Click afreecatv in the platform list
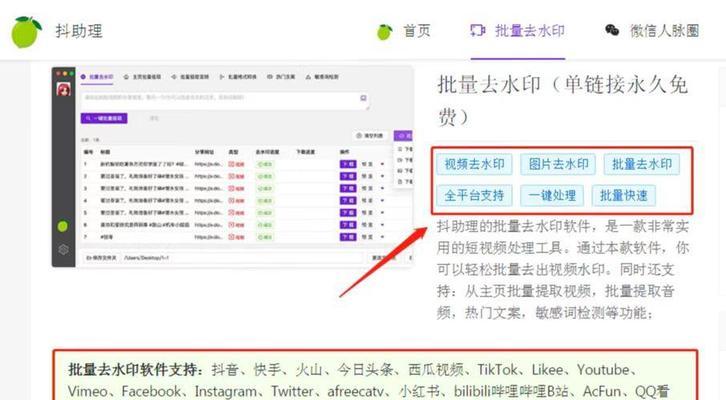The height and width of the screenshot is (400, 726). tap(356, 391)
